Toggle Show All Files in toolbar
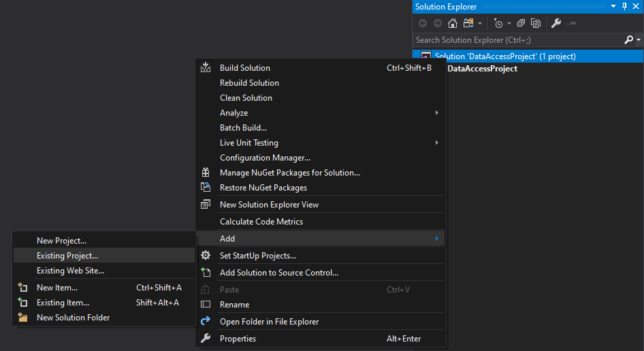 pyautogui.click(x=536, y=23)
